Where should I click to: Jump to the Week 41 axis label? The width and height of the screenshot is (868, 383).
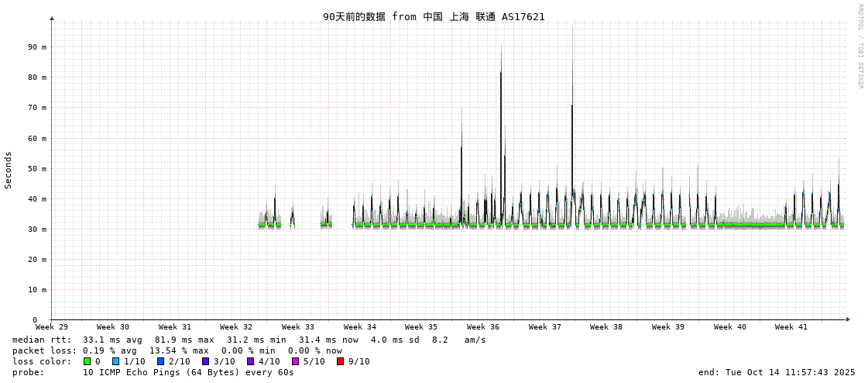coord(791,327)
